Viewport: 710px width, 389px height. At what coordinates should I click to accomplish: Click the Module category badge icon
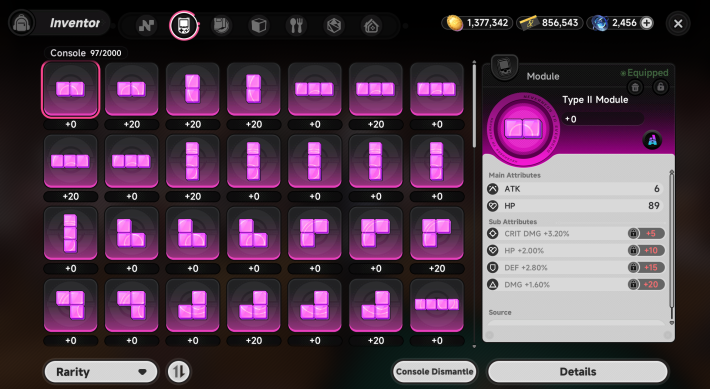tap(504, 67)
